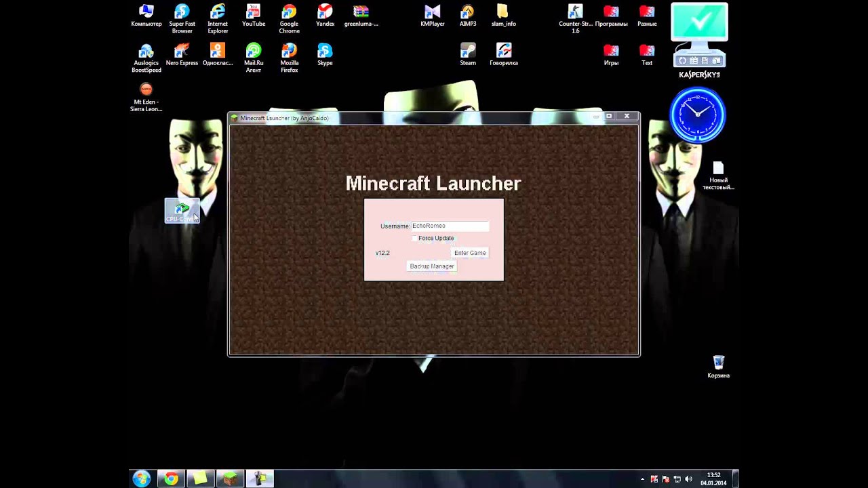868x488 pixels.
Task: Switch to Chrome in the taskbar
Action: (x=171, y=479)
